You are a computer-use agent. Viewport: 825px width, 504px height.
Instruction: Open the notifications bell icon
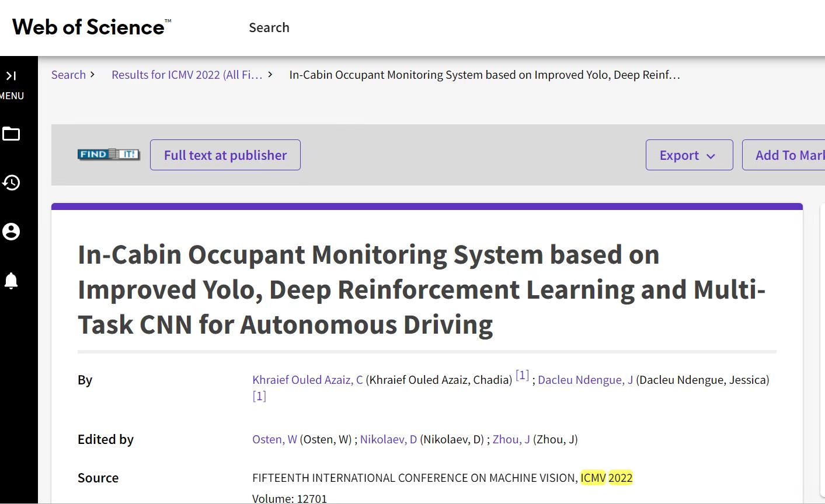(11, 281)
